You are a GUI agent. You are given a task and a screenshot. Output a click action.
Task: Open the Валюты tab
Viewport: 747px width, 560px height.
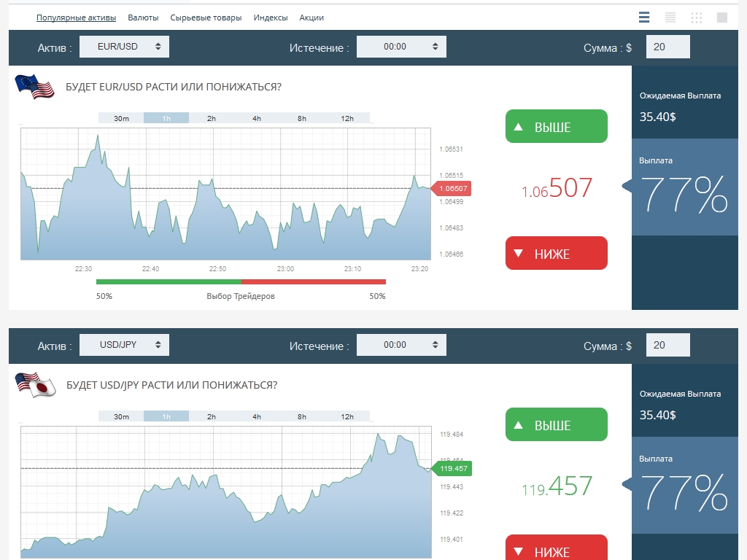click(x=143, y=17)
